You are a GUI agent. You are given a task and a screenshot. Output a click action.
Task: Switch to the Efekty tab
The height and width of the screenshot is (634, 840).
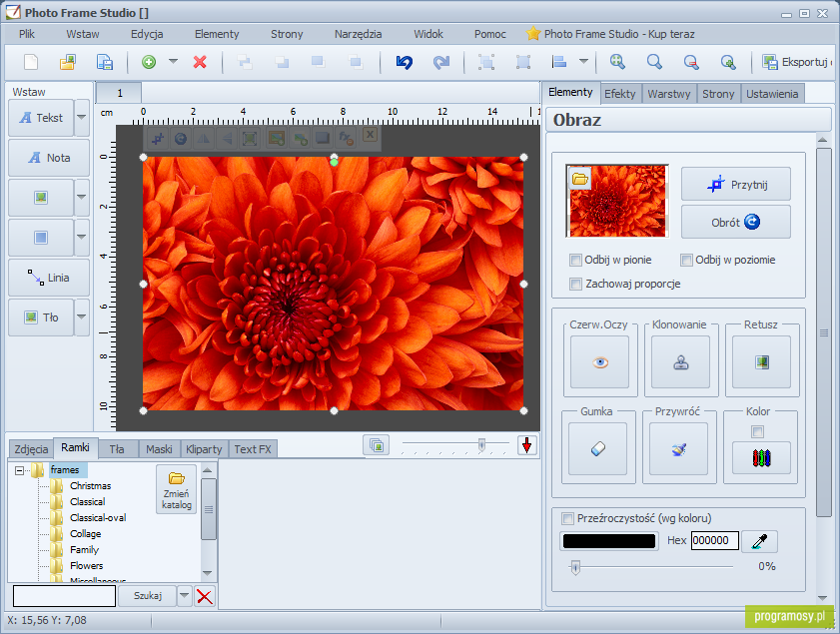[x=620, y=94]
